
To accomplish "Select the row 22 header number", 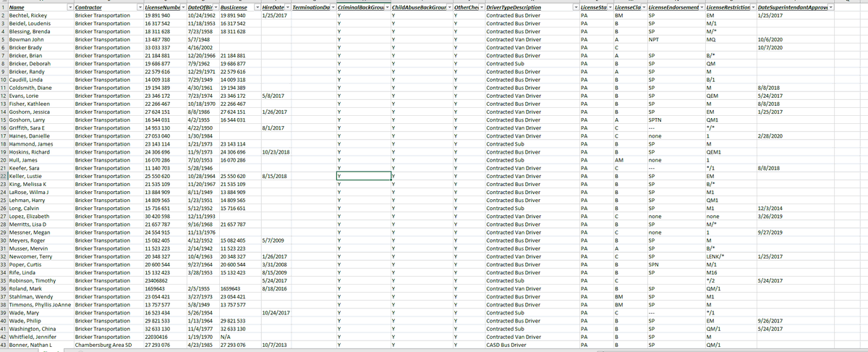I will tap(4, 176).
